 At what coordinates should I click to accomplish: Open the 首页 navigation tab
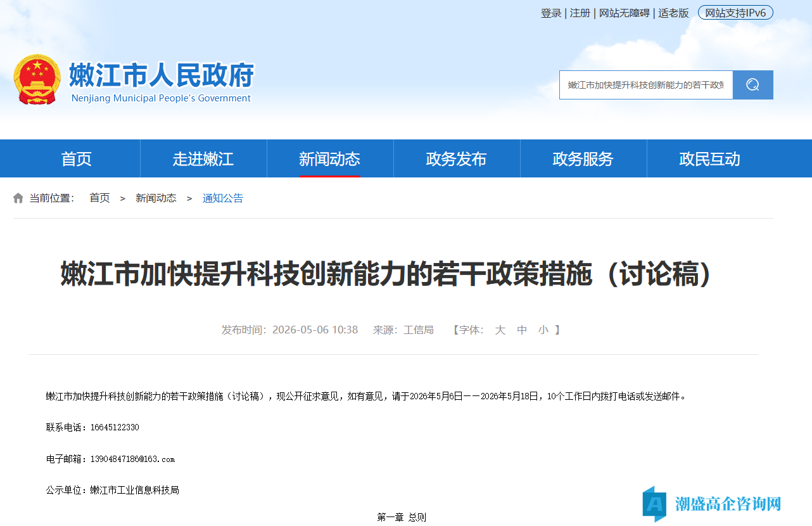[77, 158]
